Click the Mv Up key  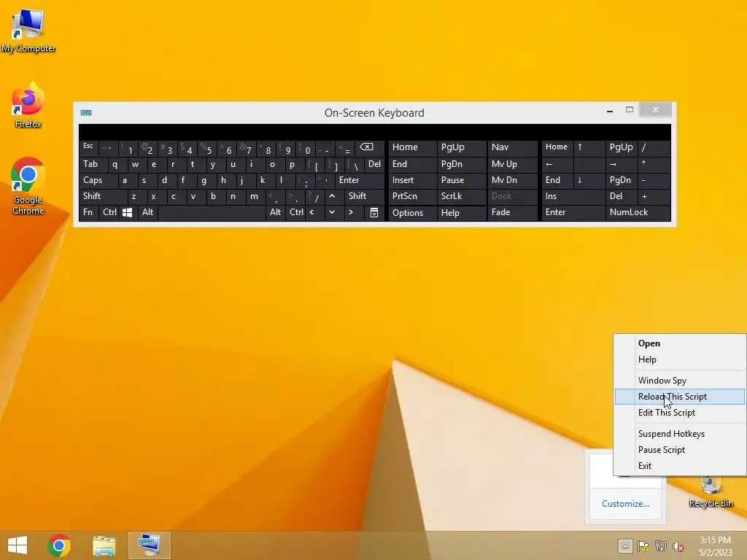(513, 164)
